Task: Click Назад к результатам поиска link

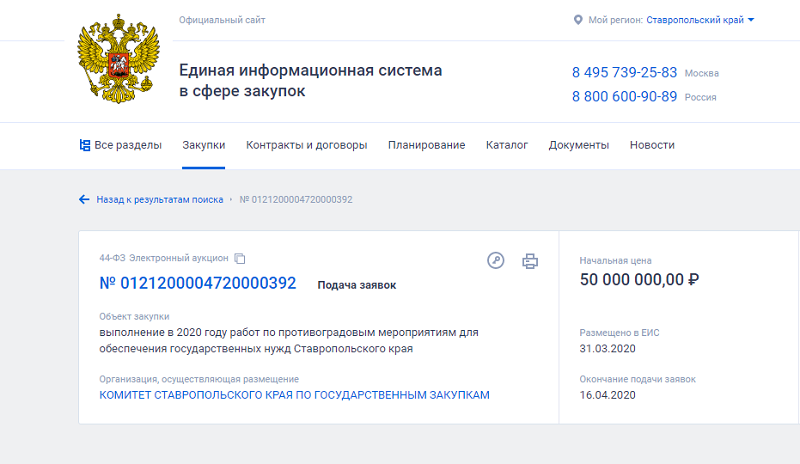Action: (159, 199)
